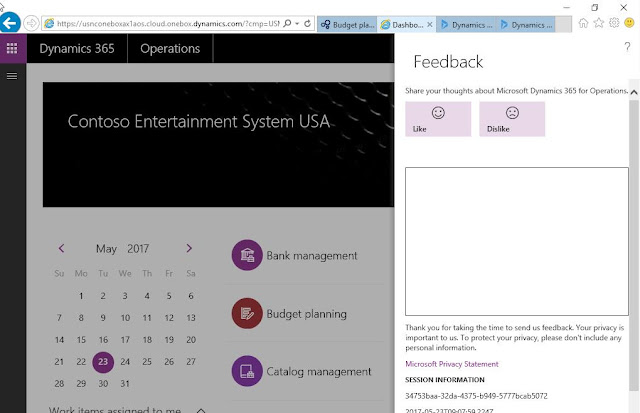Click the May month label in calendar
Screen dimensions: 640x413
pyautogui.click(x=107, y=249)
